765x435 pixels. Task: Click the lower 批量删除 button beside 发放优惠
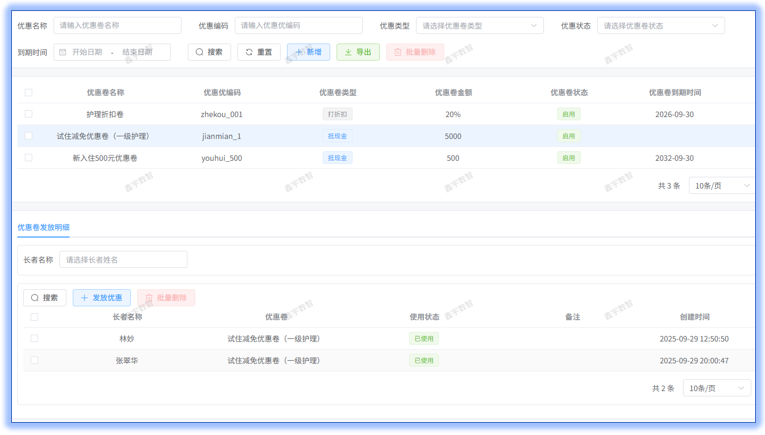pyautogui.click(x=166, y=298)
